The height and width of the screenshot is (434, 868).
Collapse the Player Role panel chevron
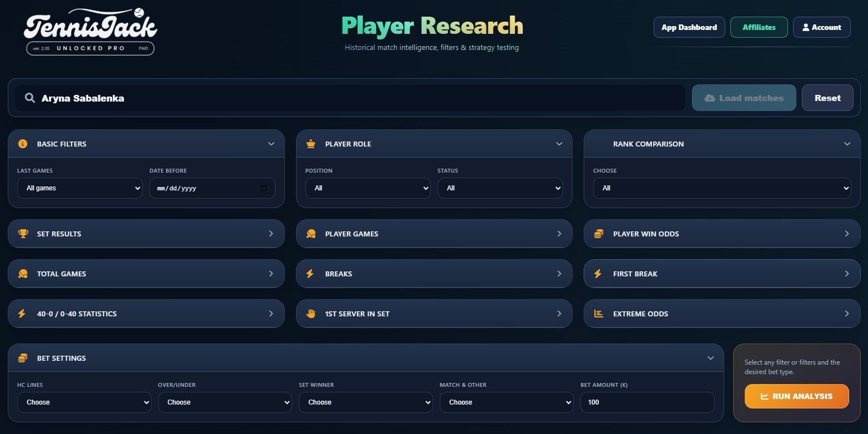tap(559, 144)
